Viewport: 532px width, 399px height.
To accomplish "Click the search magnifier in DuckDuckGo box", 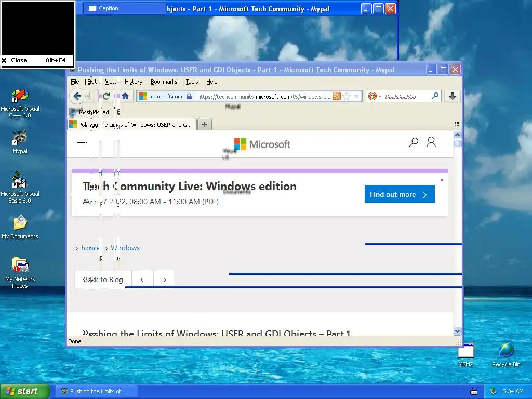I will tap(435, 96).
